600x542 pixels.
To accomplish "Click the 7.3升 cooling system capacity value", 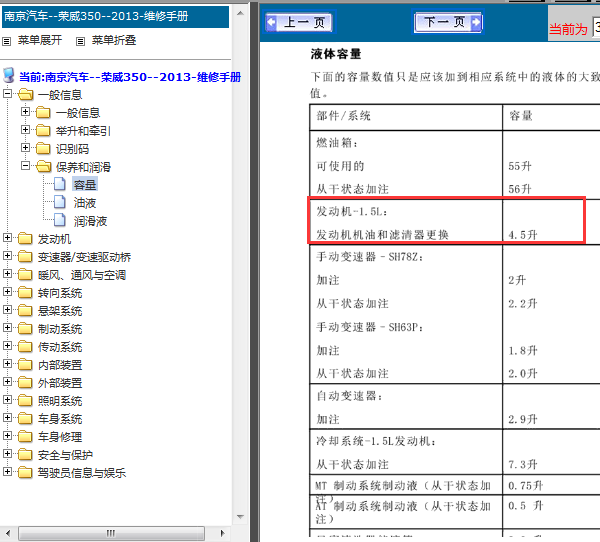I will pos(523,464).
